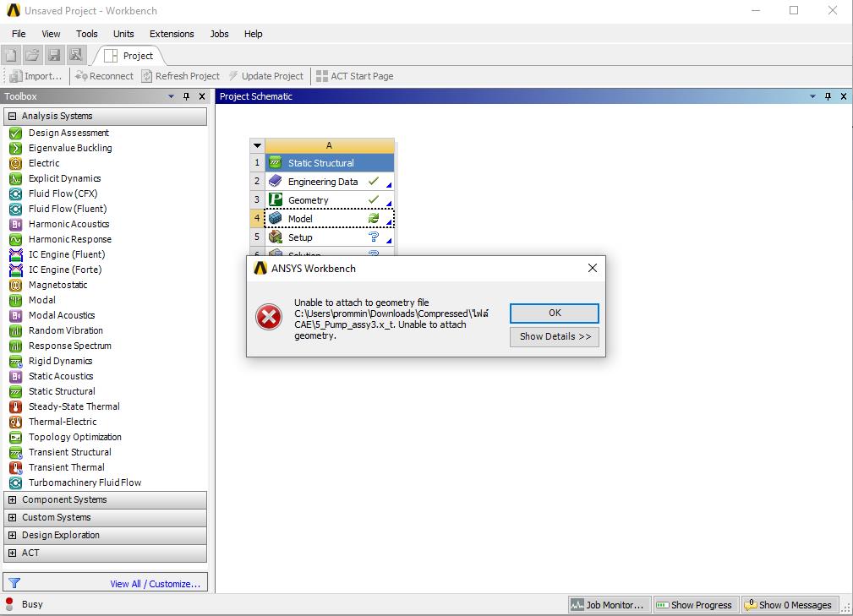853x616 pixels.
Task: Open the Jobs menu
Action: click(219, 34)
